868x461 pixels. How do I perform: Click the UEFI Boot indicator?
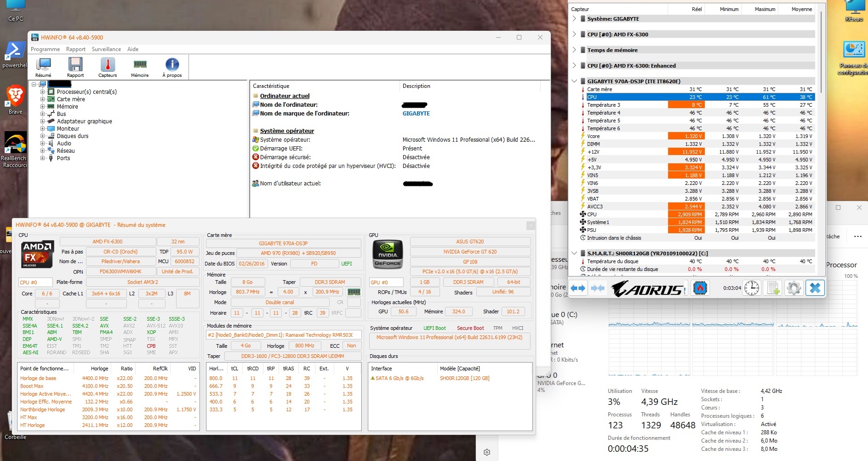[x=434, y=328]
